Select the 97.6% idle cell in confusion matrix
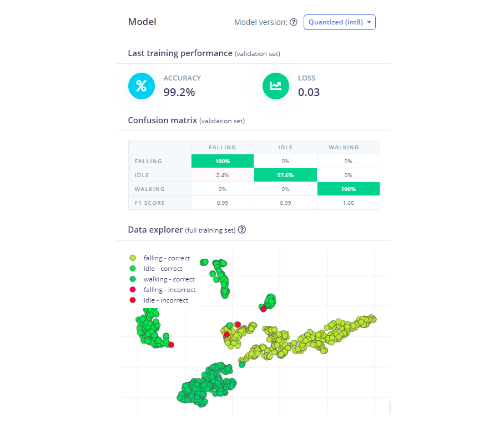 click(285, 175)
